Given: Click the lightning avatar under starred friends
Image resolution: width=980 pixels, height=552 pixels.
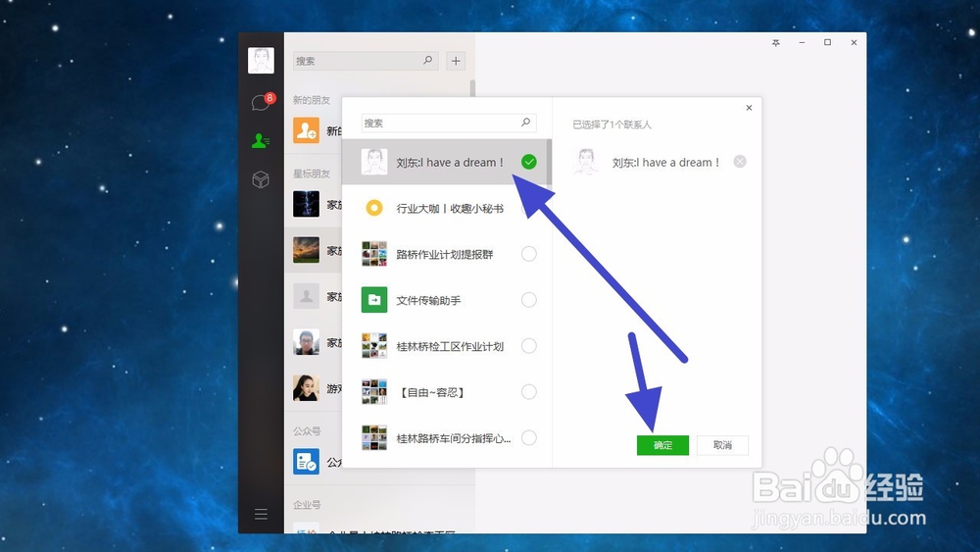Looking at the screenshot, I should tap(306, 204).
